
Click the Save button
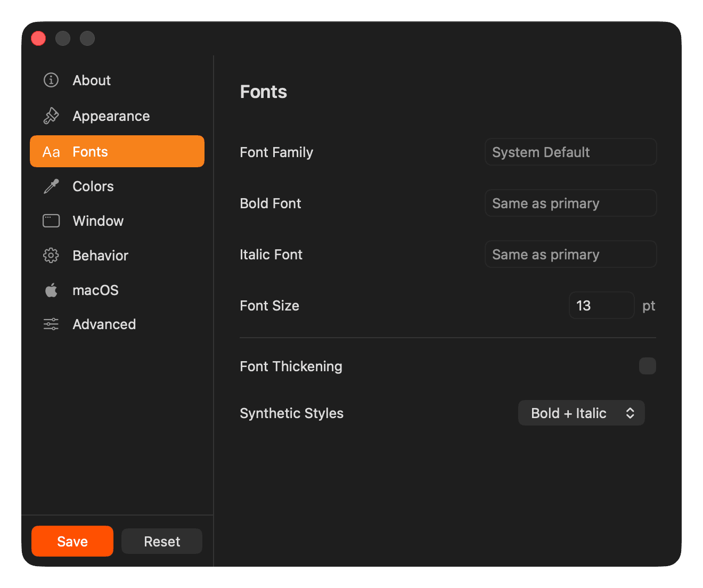coord(72,541)
